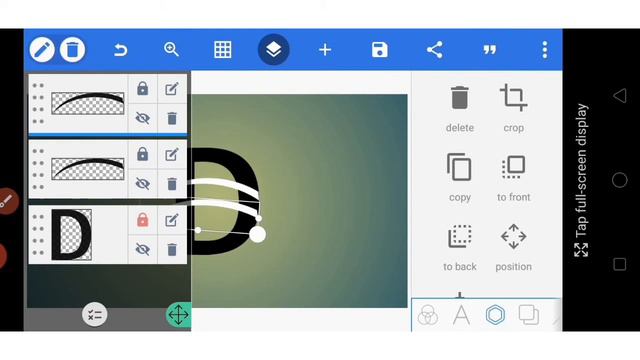Viewport: 640px width, 360px height.
Task: Select the second curve layer thumbnail
Action: 88,169
